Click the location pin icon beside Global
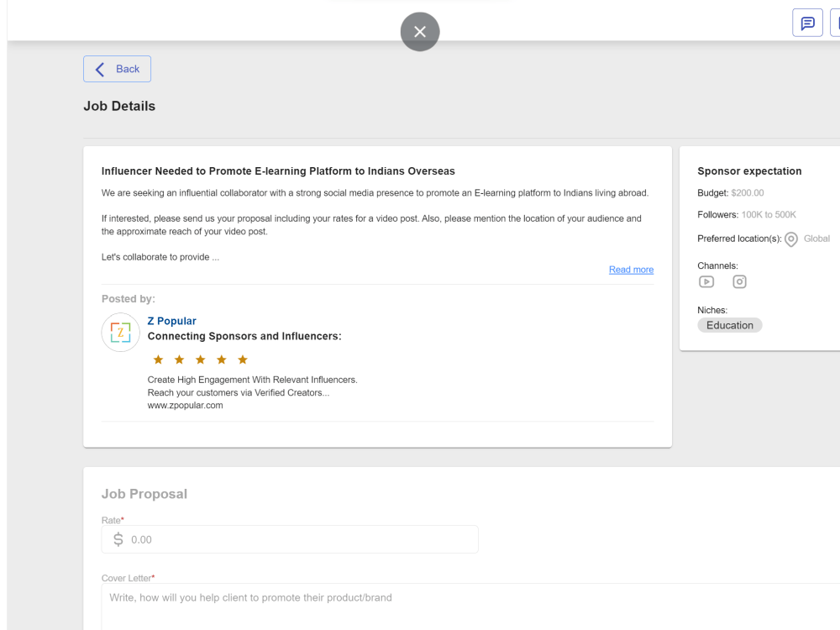Viewport: 840px width, 630px height. click(x=790, y=239)
